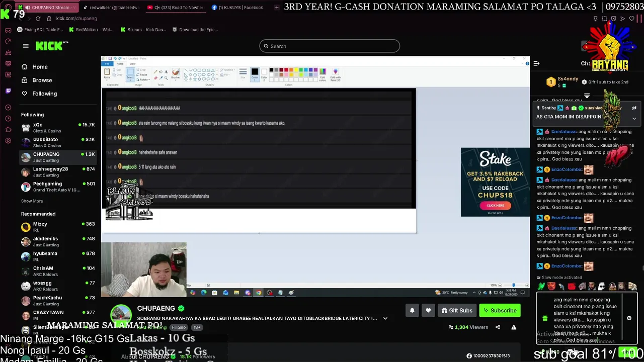Open the Kick hamburger menu

pyautogui.click(x=26, y=46)
